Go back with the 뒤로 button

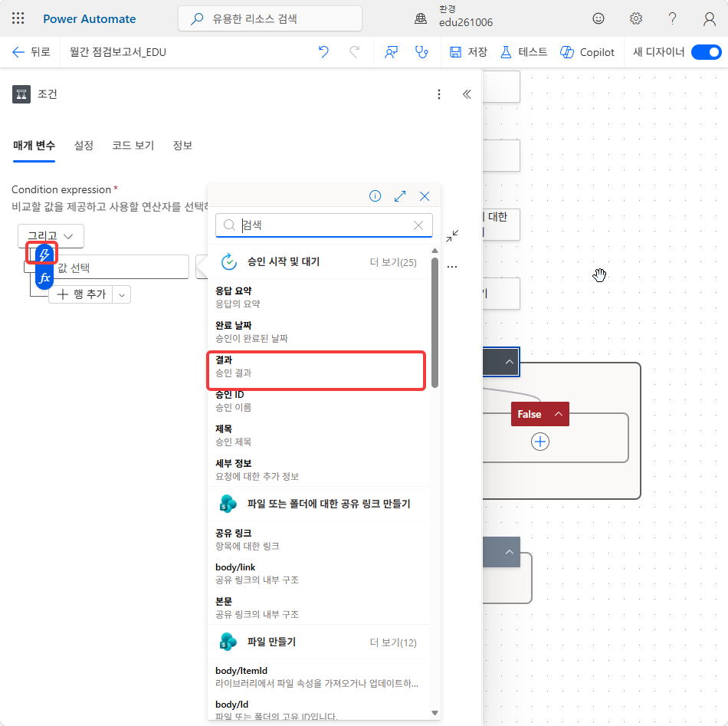tap(31, 52)
